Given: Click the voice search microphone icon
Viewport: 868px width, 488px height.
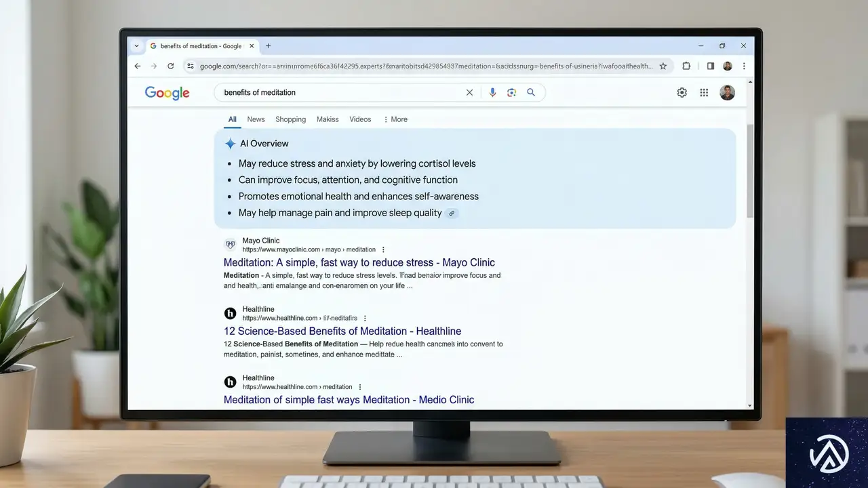Looking at the screenshot, I should (x=492, y=92).
